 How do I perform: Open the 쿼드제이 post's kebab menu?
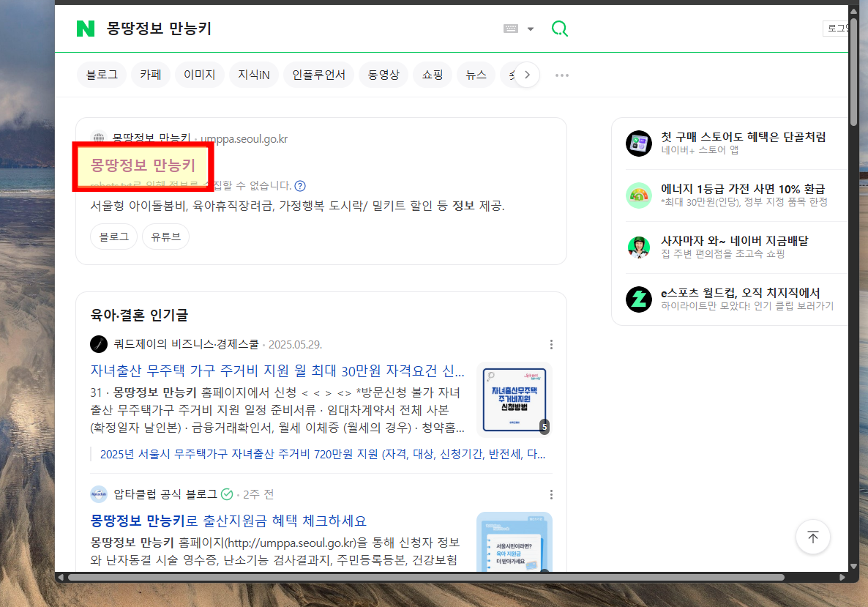coord(551,344)
